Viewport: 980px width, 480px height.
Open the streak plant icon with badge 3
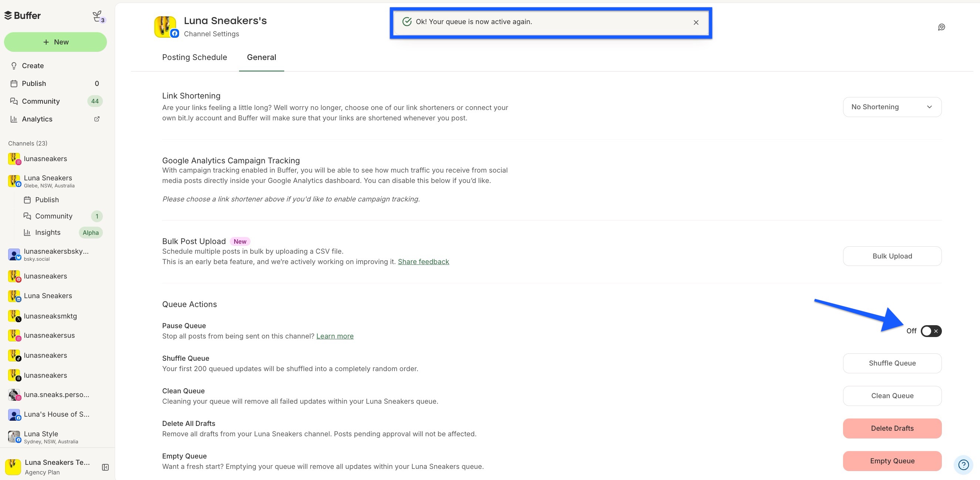click(98, 17)
